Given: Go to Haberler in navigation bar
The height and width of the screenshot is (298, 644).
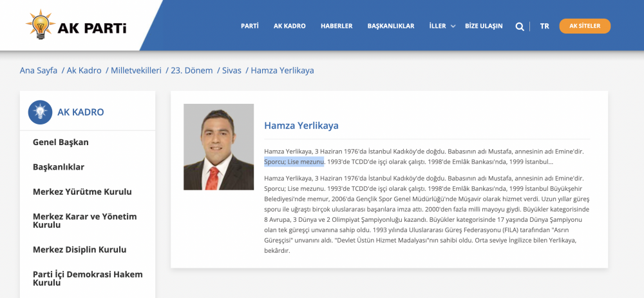Looking at the screenshot, I should coord(336,26).
